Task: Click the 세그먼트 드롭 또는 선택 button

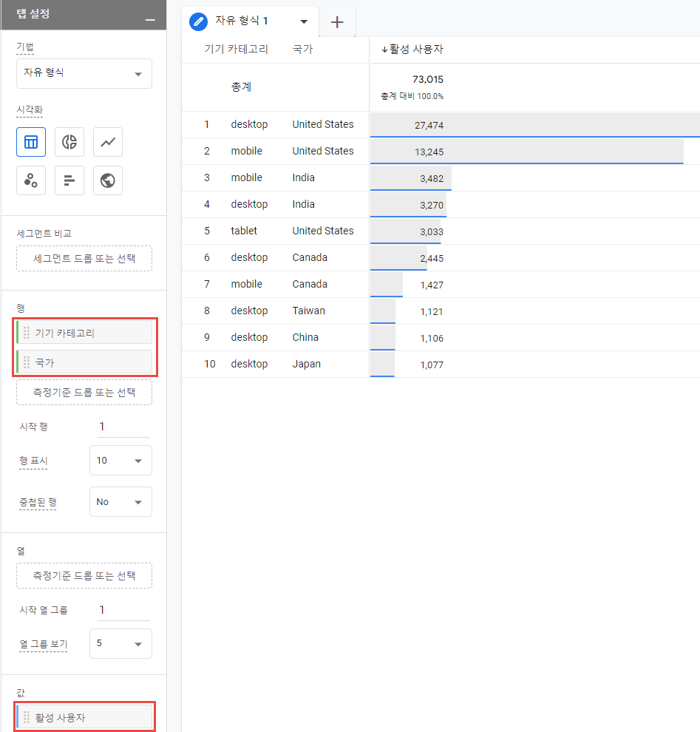Action: tap(84, 258)
